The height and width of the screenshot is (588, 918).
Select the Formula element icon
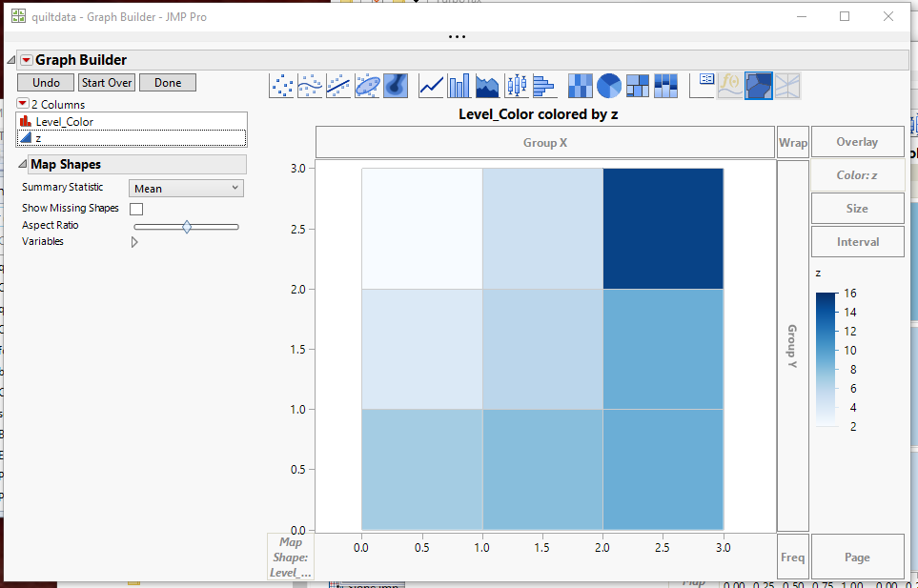(x=730, y=86)
